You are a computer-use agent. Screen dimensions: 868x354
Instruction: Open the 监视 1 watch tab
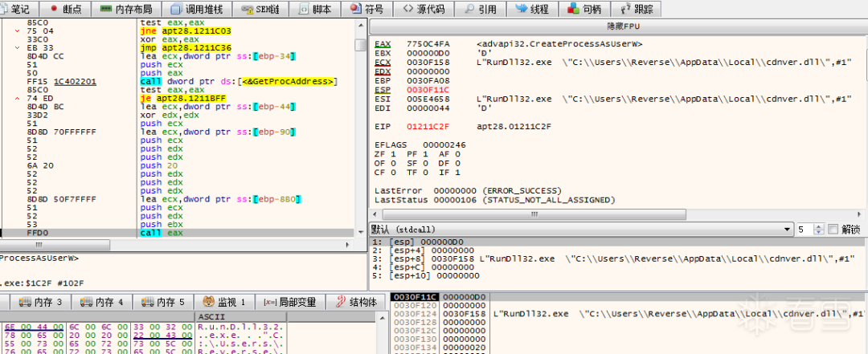pyautogui.click(x=226, y=302)
